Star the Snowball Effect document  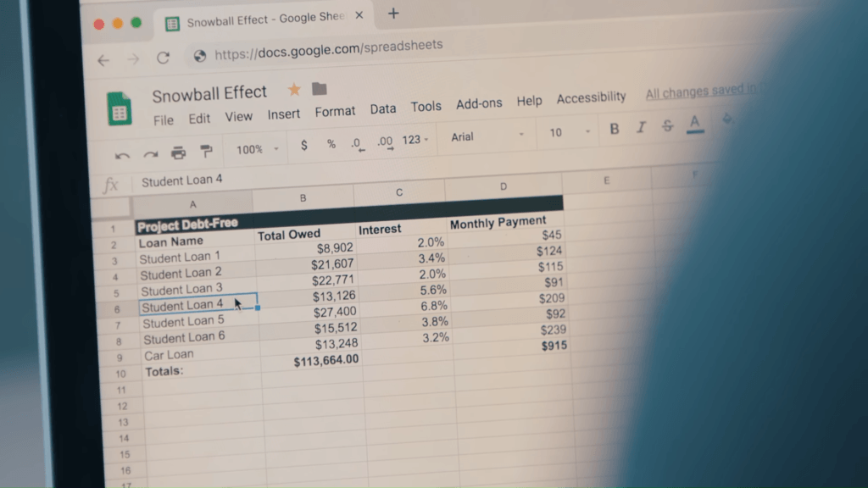pos(294,89)
